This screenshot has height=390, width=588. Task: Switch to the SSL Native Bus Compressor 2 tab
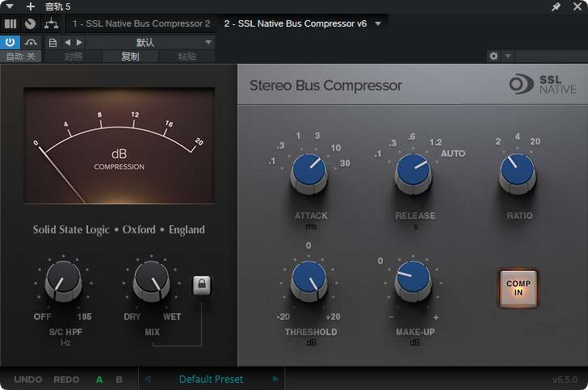[141, 23]
